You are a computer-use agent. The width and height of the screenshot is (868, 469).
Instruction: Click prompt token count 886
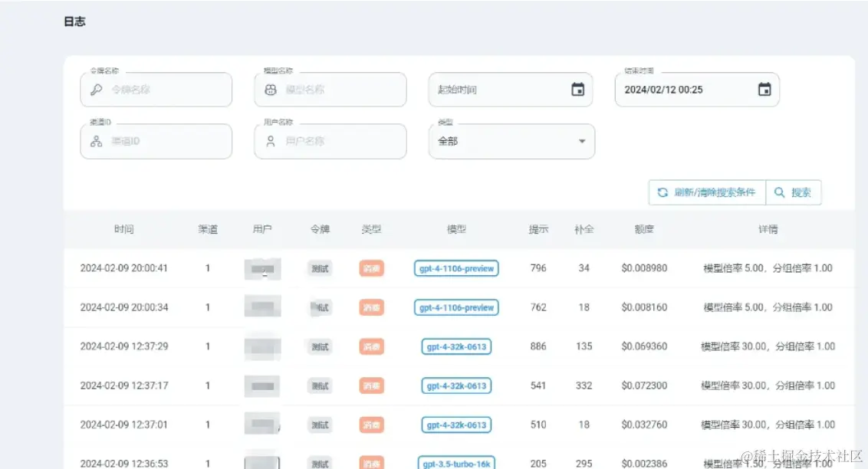pyautogui.click(x=538, y=347)
